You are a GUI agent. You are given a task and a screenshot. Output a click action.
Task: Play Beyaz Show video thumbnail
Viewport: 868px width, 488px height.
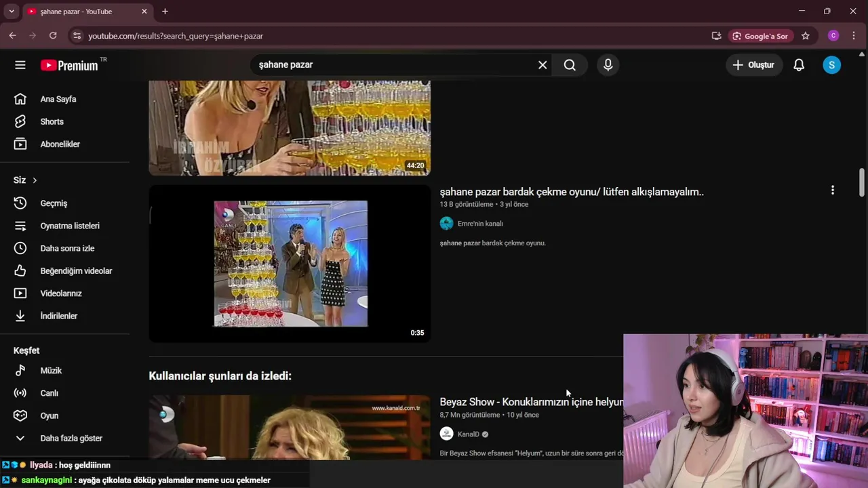290,428
